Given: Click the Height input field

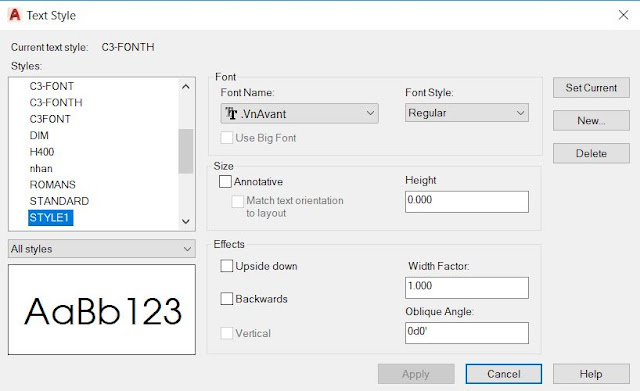Looking at the screenshot, I should point(467,202).
